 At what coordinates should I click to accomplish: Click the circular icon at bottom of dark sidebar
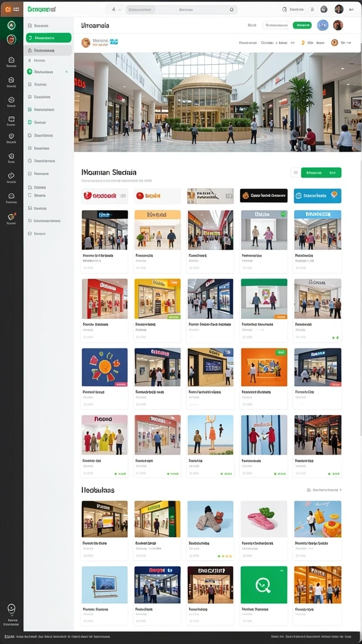click(11, 609)
